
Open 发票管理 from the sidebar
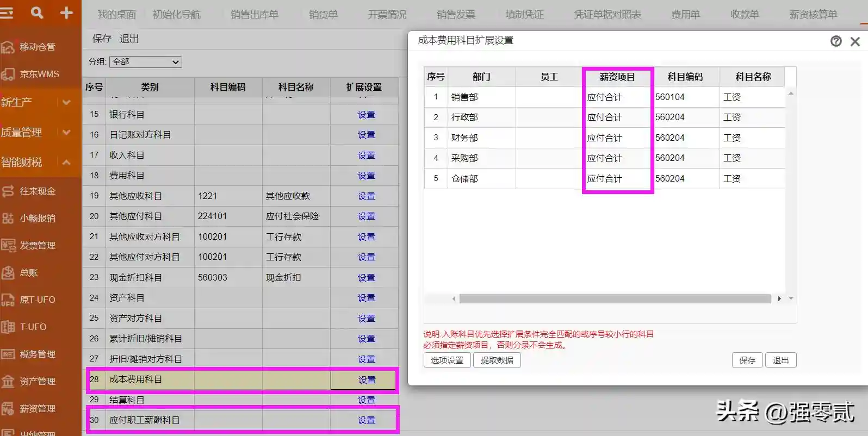8,246
